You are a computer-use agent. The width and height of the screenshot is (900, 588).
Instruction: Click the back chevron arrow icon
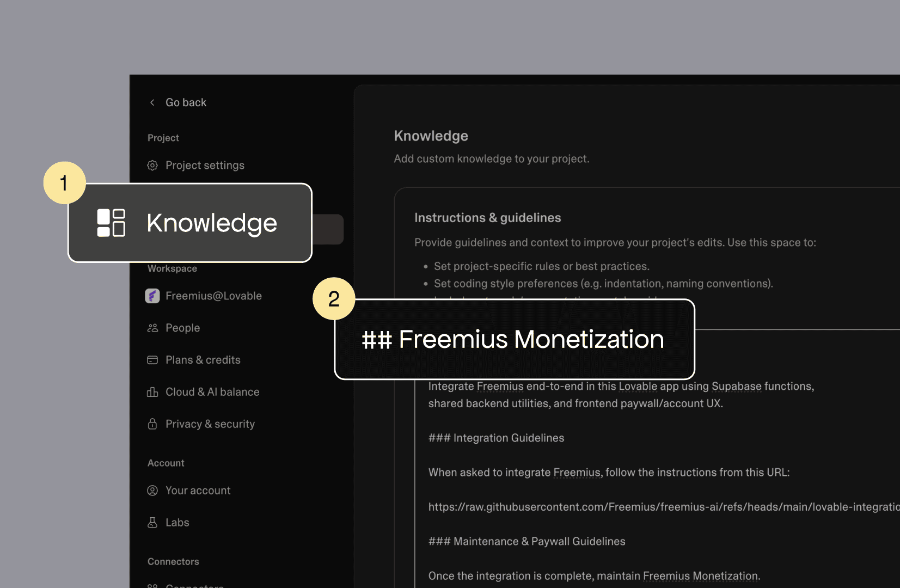tap(152, 102)
